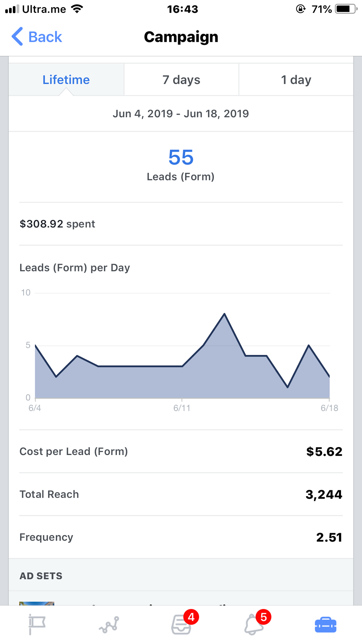
Task: Switch to the 7 days tab
Action: point(181,80)
